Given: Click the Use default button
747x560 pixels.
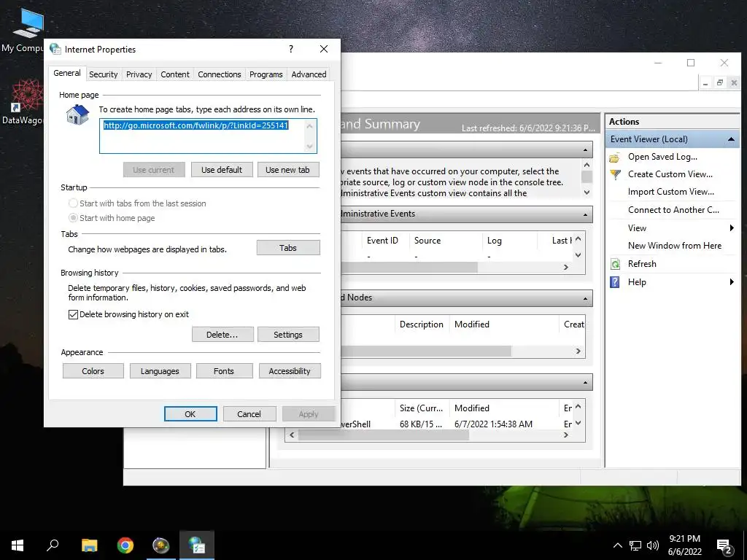Looking at the screenshot, I should tap(222, 170).
